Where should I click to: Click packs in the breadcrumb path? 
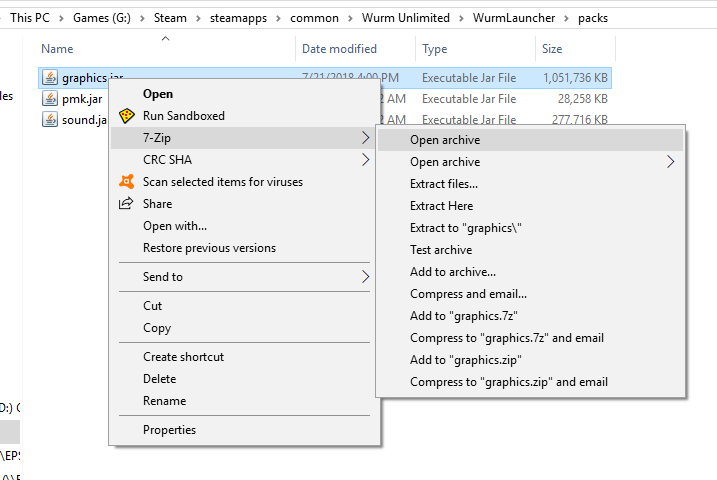point(593,18)
